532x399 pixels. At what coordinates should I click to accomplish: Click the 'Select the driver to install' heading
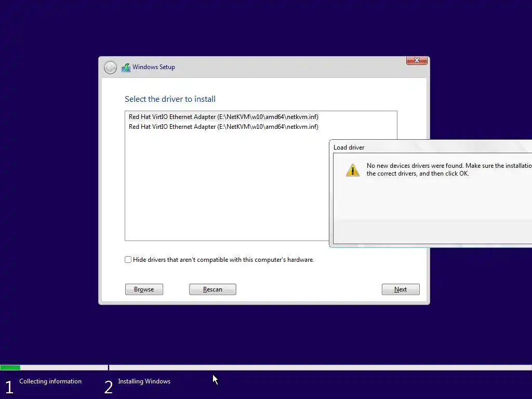click(170, 99)
